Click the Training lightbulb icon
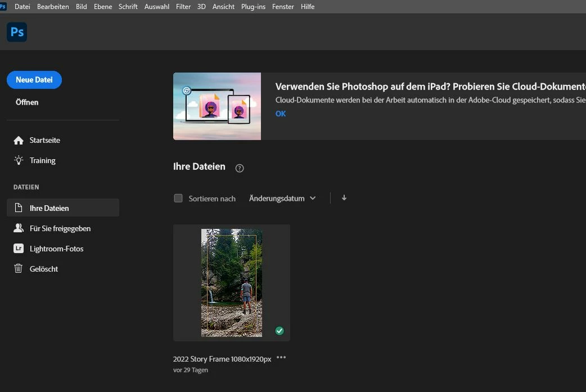The height and width of the screenshot is (392, 586). tap(19, 160)
